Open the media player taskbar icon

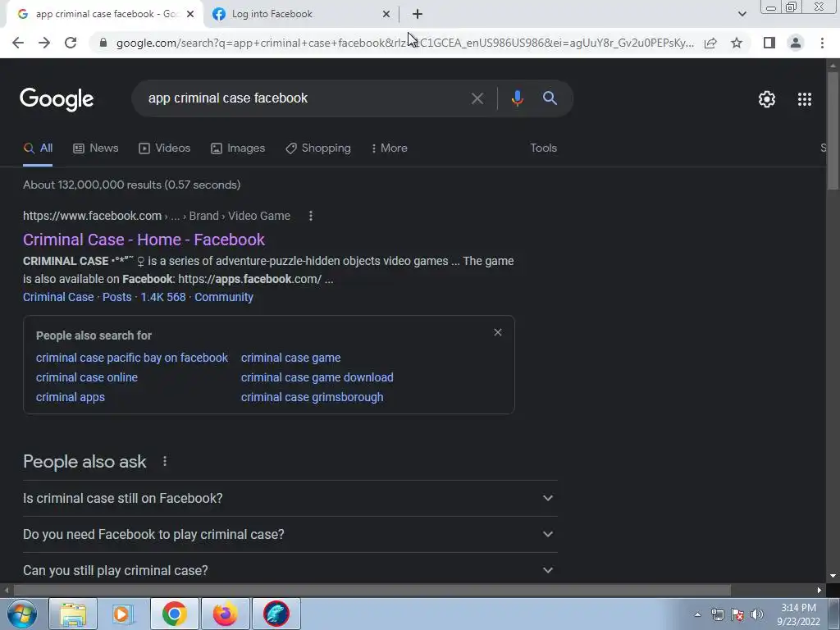coord(123,614)
